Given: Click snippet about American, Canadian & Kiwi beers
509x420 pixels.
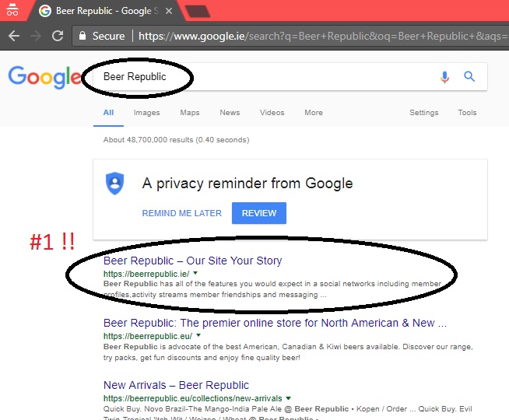Looking at the screenshot, I should pos(288,352).
